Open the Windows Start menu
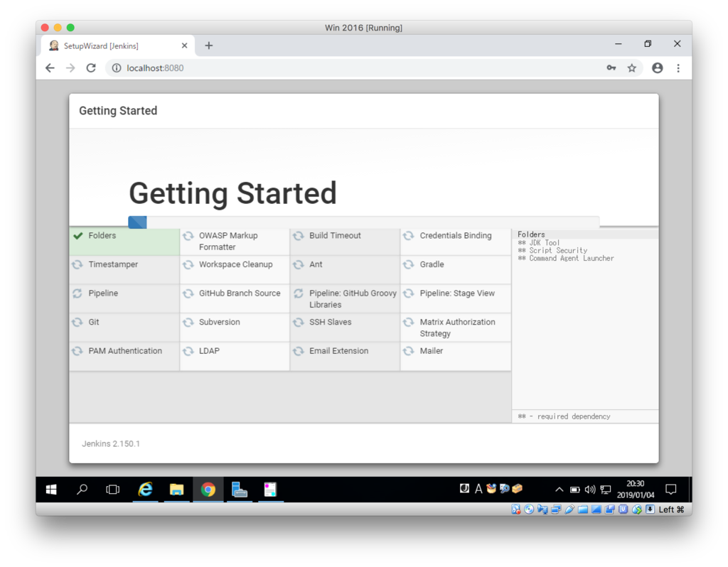 point(51,490)
